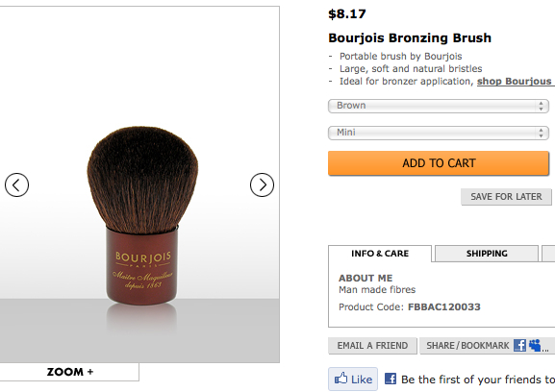Add the bronzing brush to cart
555x392 pixels.
pos(439,163)
